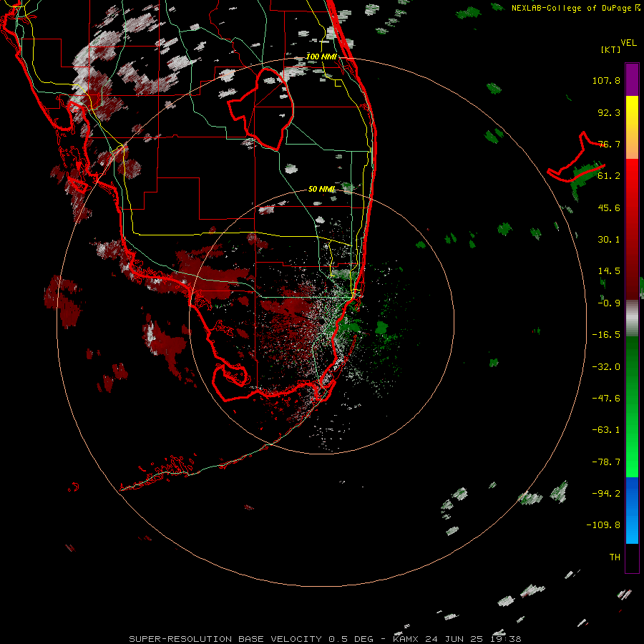Screen dimensions: 644x644
Task: Select the -47.6 scale value
Action: point(606,399)
